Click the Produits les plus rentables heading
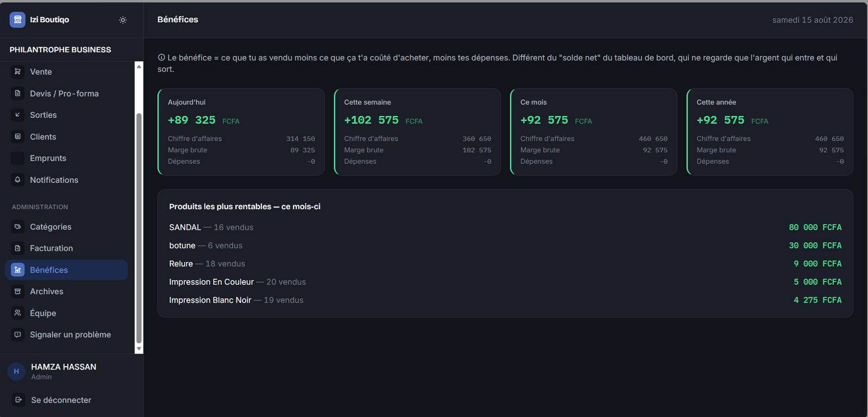 (245, 207)
